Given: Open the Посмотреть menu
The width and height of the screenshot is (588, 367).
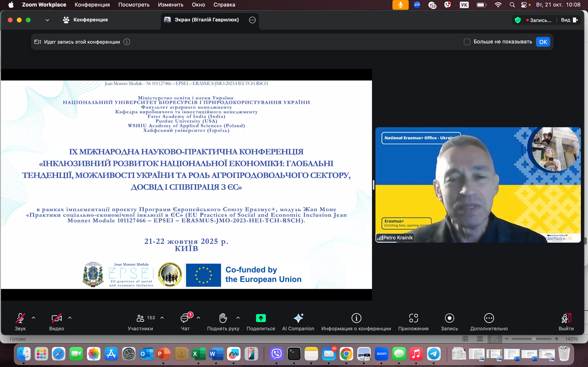Looking at the screenshot, I should click(x=134, y=5).
